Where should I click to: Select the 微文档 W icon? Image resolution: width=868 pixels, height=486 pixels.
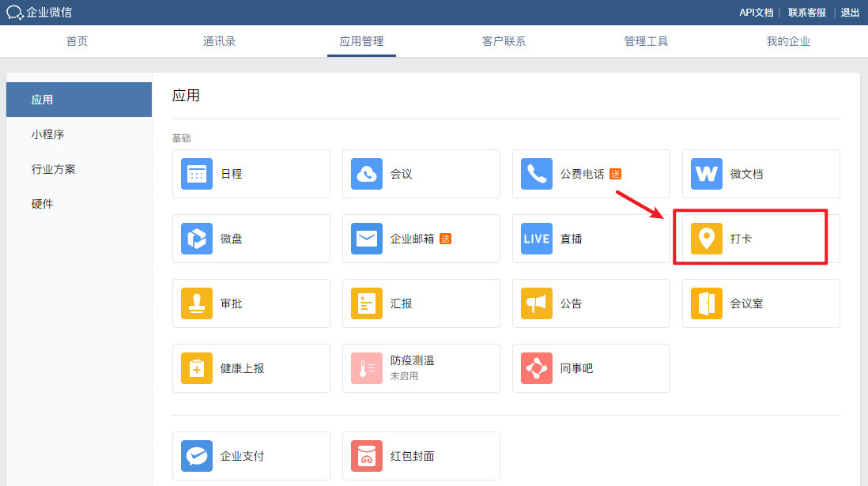pos(707,174)
